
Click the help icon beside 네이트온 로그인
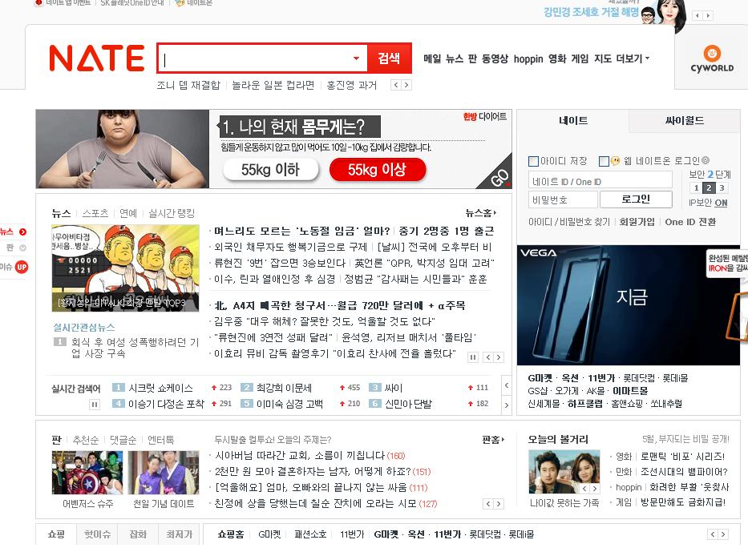pos(706,160)
